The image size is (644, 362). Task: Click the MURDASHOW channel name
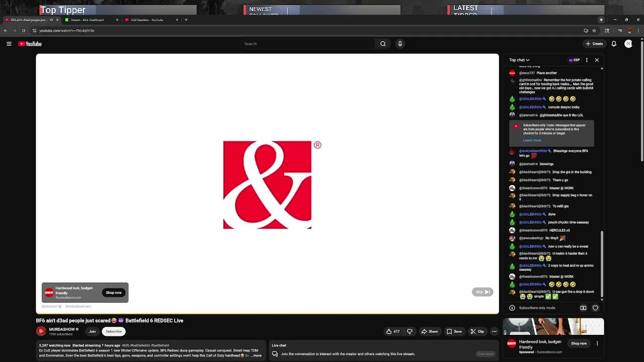(x=62, y=329)
